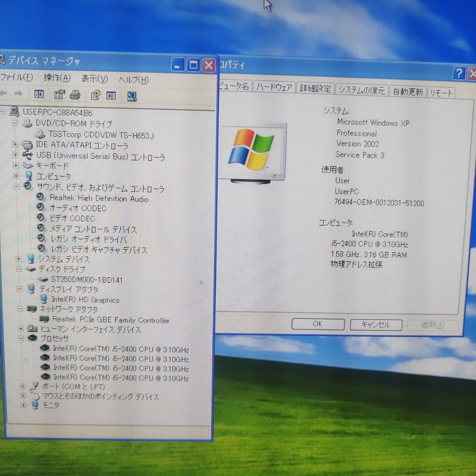The image size is (476, 476).
Task: Click the action pane toolbar icon beside the Help icon
Action: (111, 96)
